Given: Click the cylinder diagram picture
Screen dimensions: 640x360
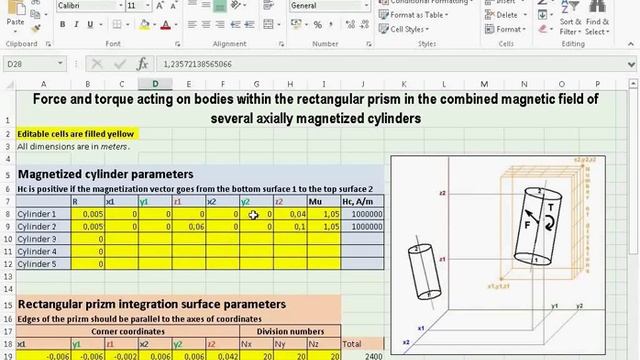Looking at the screenshot, I should [498, 255].
